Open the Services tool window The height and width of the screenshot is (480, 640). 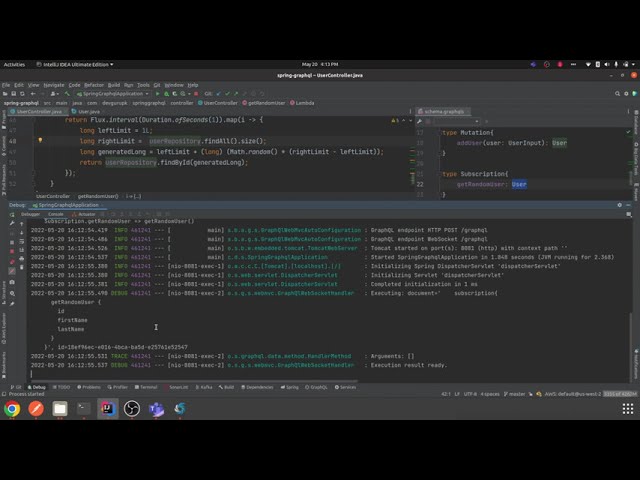(x=345, y=387)
